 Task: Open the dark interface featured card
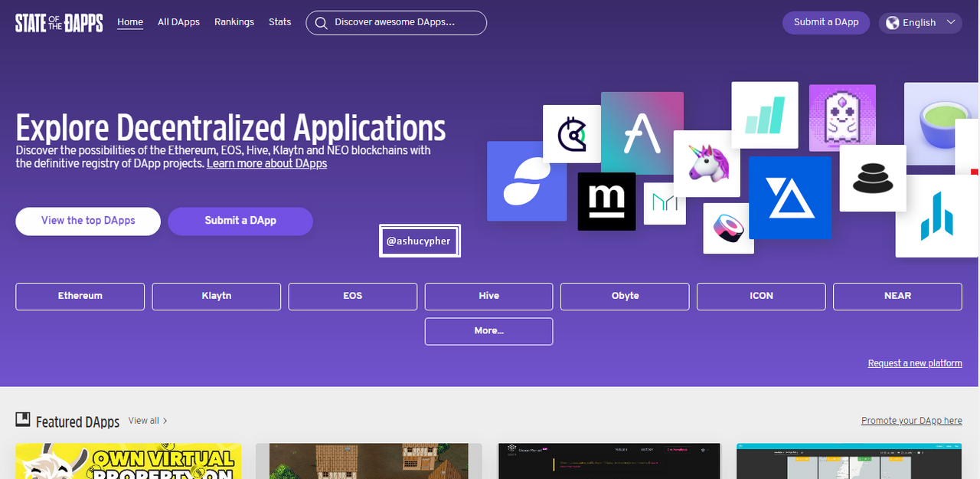pyautogui.click(x=609, y=461)
